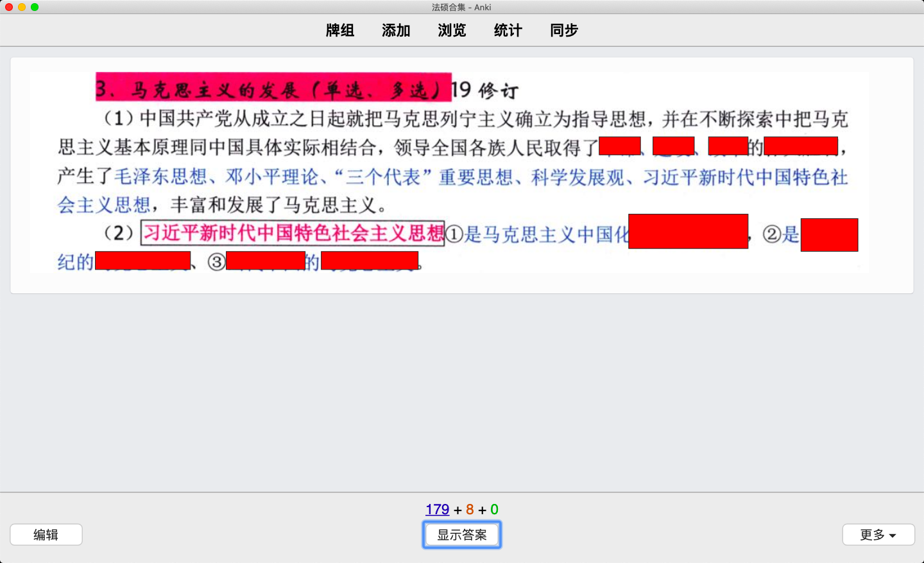Open the 牌组 decks view
This screenshot has height=563, width=924.
(340, 30)
